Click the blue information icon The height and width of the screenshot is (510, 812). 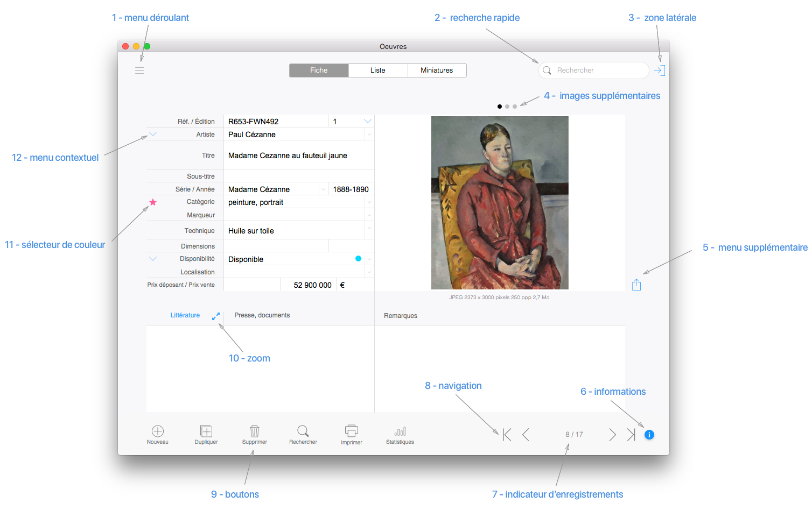point(649,435)
